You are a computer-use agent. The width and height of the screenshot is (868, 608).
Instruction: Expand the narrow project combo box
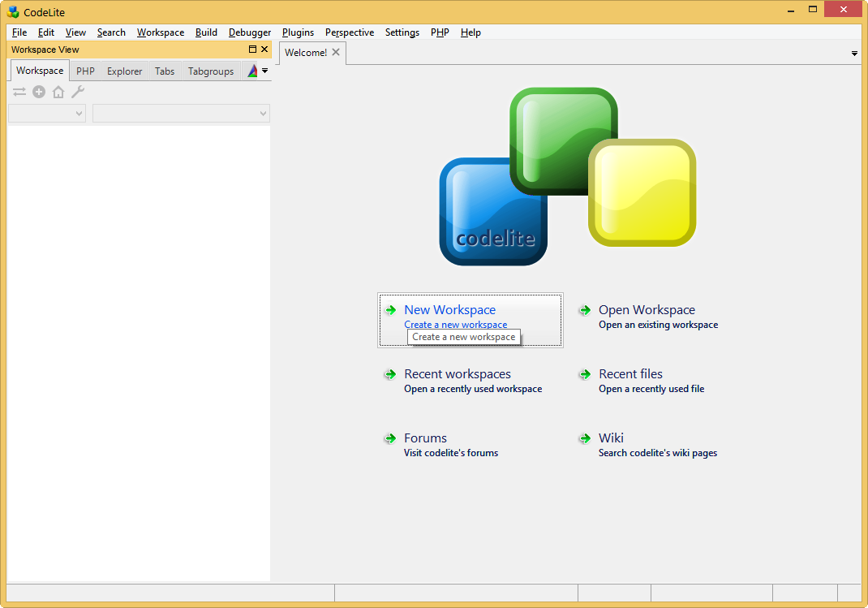tap(47, 114)
